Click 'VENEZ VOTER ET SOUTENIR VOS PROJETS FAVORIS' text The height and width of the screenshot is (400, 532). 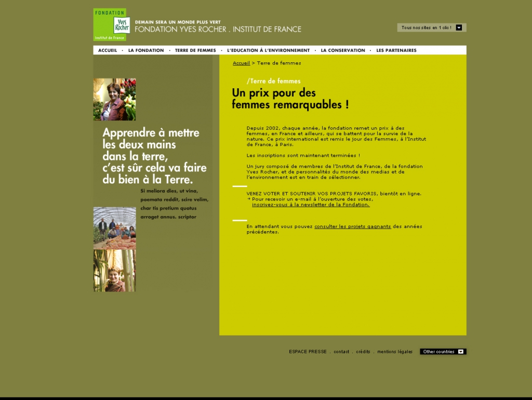pos(312,194)
